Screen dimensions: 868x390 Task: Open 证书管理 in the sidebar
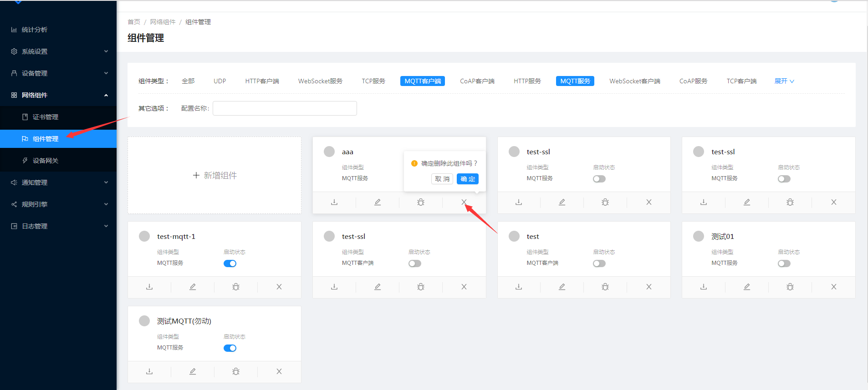[46, 117]
